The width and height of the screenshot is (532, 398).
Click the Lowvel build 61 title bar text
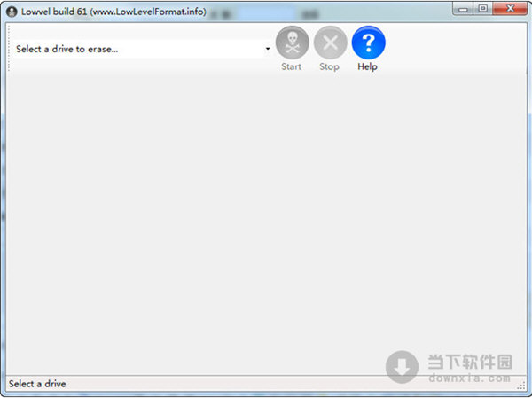(113, 11)
